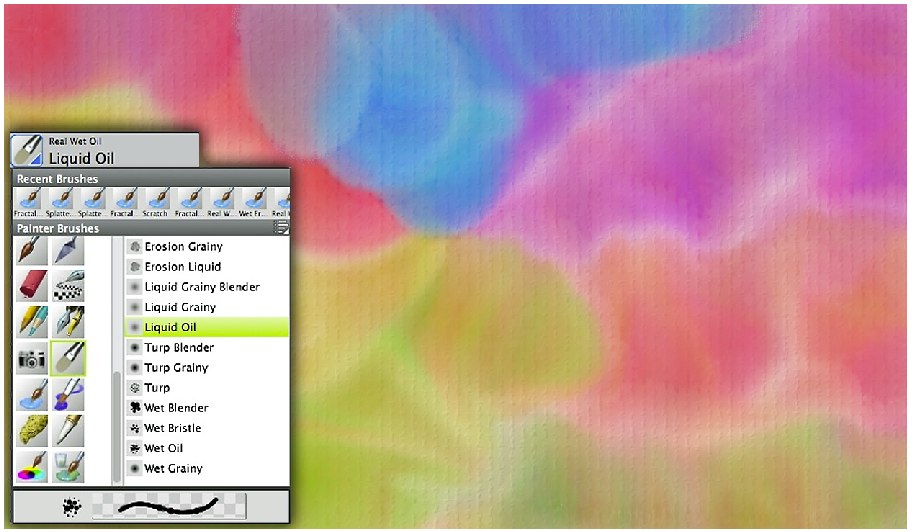Pick the Real W... recent brush

[x=220, y=202]
